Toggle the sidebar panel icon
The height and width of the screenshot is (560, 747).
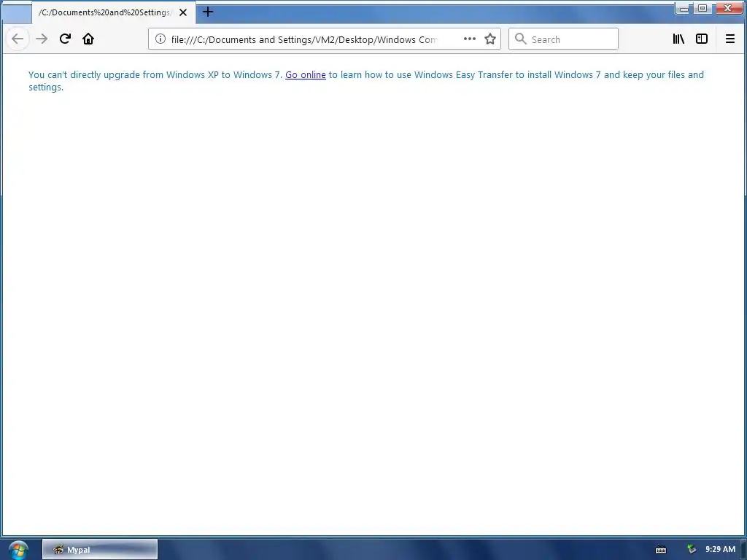[702, 39]
